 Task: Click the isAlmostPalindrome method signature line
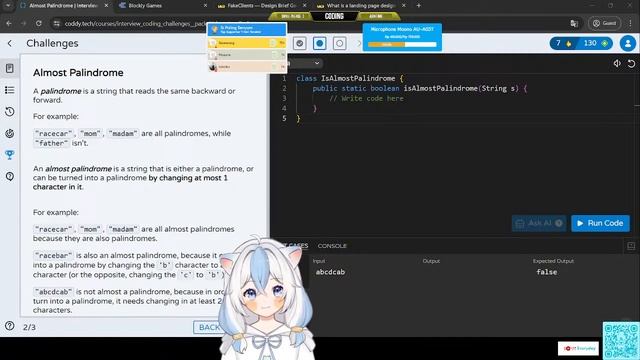pyautogui.click(x=420, y=88)
